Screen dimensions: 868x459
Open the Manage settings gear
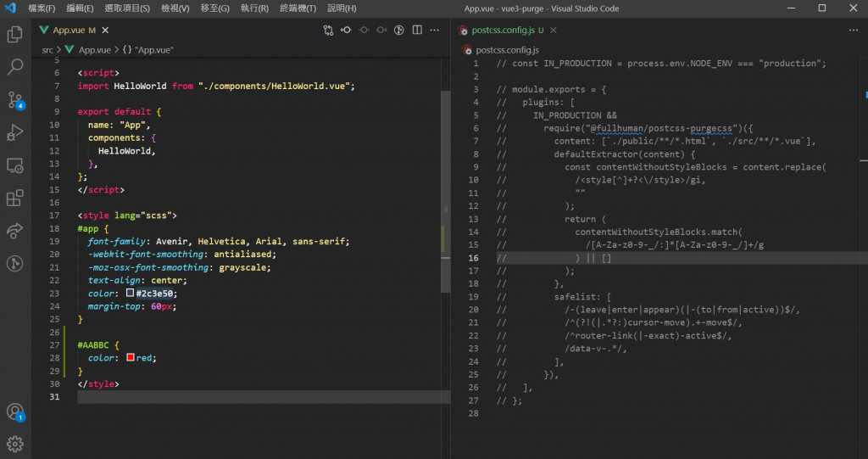coord(15,444)
